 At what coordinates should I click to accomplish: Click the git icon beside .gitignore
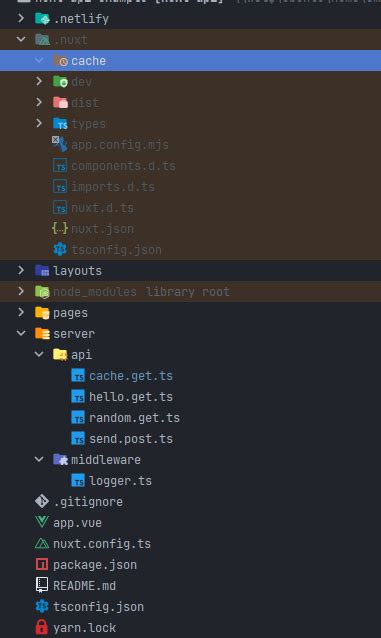(42, 501)
